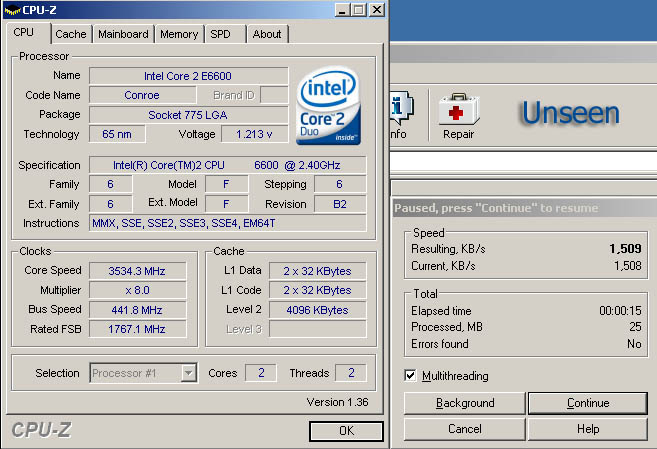657x449 pixels.
Task: Click the Current KB/s value 1,508
Action: point(627,266)
